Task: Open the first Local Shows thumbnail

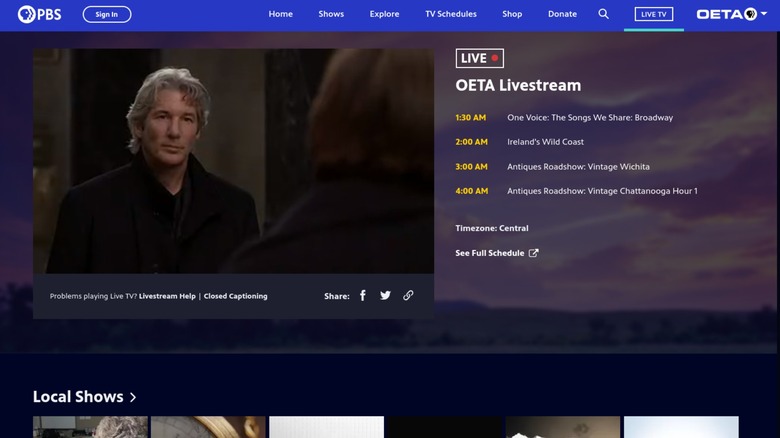Action: [90, 427]
